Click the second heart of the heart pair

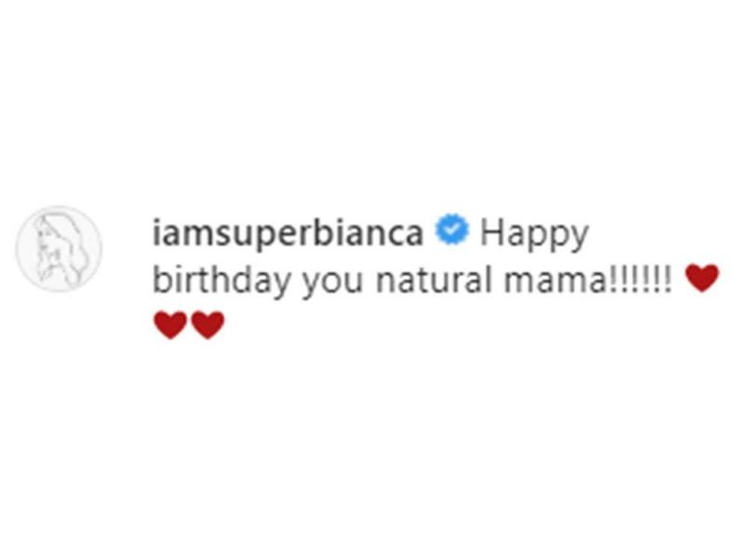208,325
